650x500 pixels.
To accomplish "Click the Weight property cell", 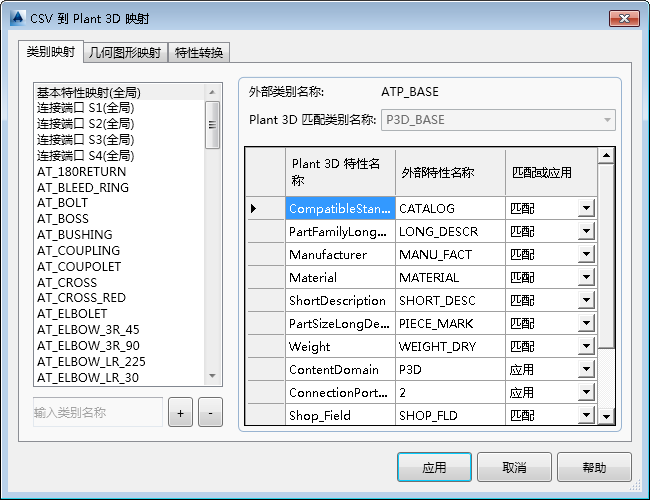I will pos(340,346).
